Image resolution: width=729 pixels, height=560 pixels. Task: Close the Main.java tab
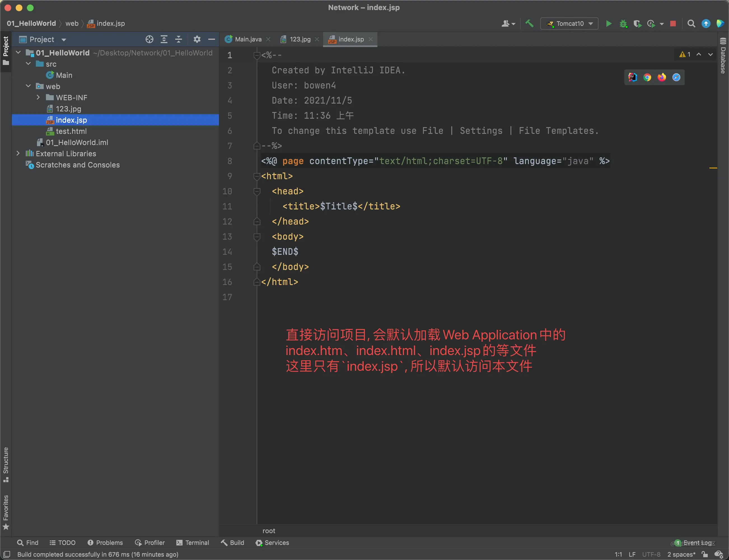(268, 39)
